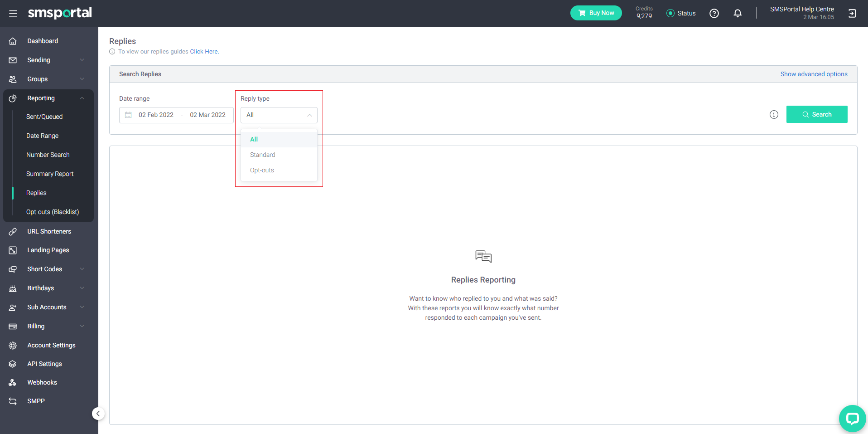This screenshot has width=868, height=434.
Task: Click the Landing Pages icon
Action: click(13, 250)
